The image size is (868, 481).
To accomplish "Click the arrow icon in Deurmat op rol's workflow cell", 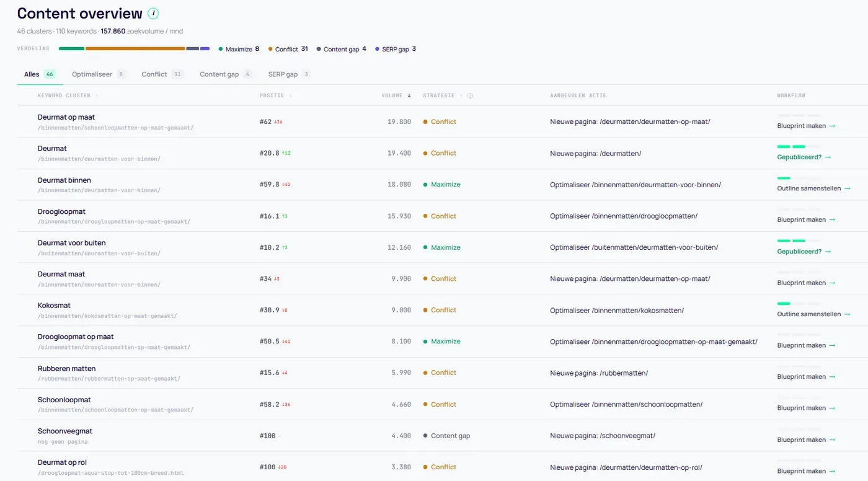I will 832,471.
